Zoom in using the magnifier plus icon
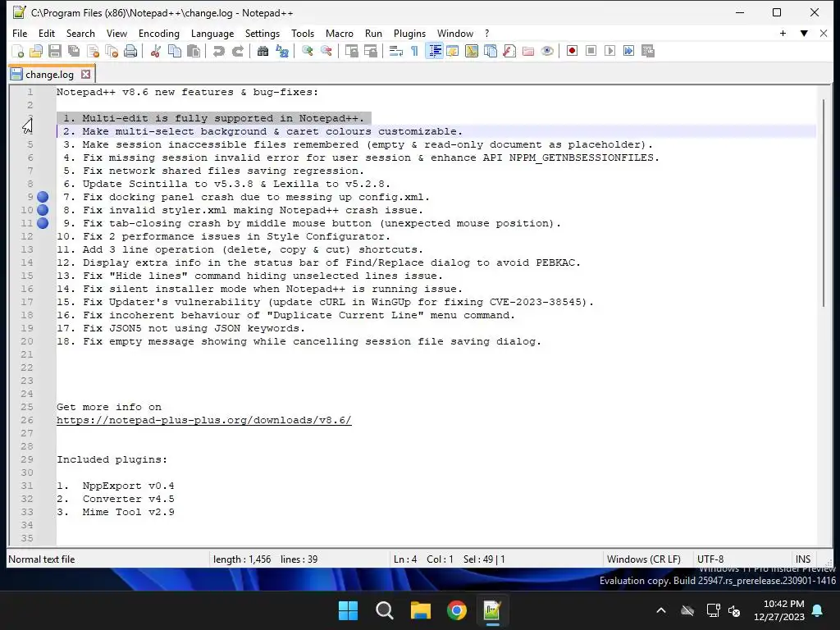The width and height of the screenshot is (840, 630). pos(308,52)
